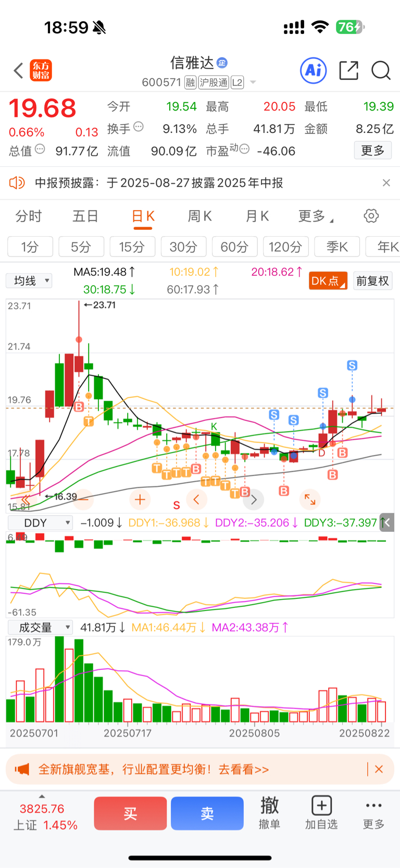Select the 1分 period button
Image resolution: width=400 pixels, height=868 pixels.
click(30, 247)
